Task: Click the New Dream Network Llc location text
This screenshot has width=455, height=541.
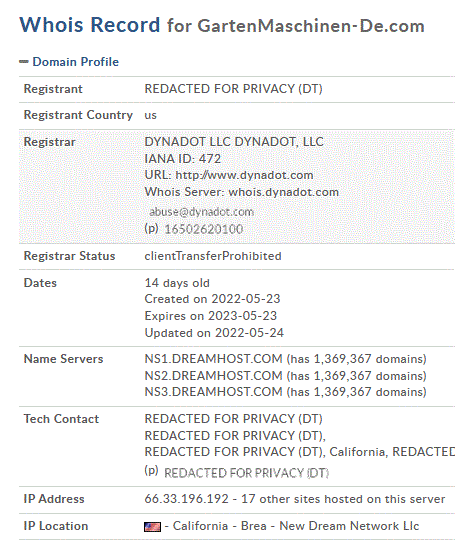Action: click(x=349, y=526)
